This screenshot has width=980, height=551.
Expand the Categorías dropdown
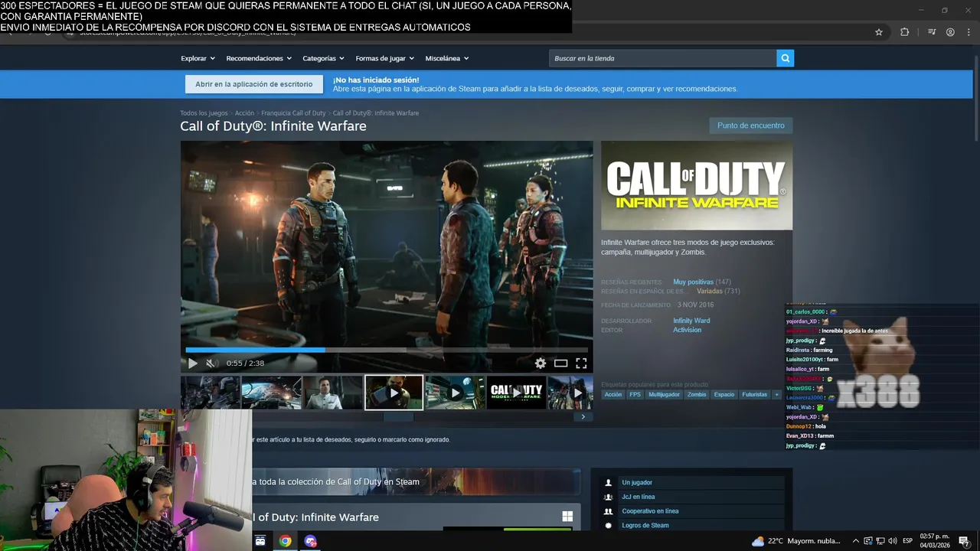[323, 58]
